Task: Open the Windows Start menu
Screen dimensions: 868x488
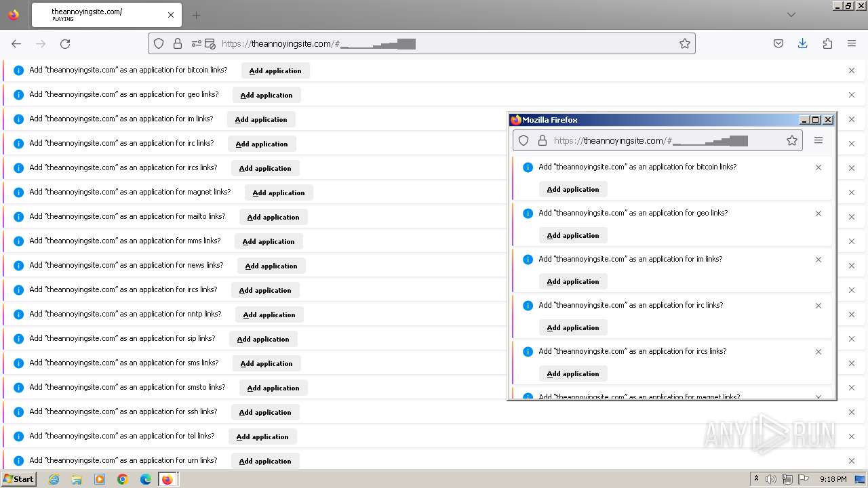Action: pyautogui.click(x=18, y=479)
